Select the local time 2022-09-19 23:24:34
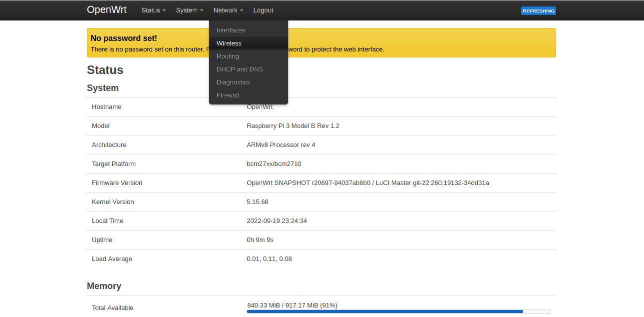This screenshot has height=317, width=644. click(277, 221)
